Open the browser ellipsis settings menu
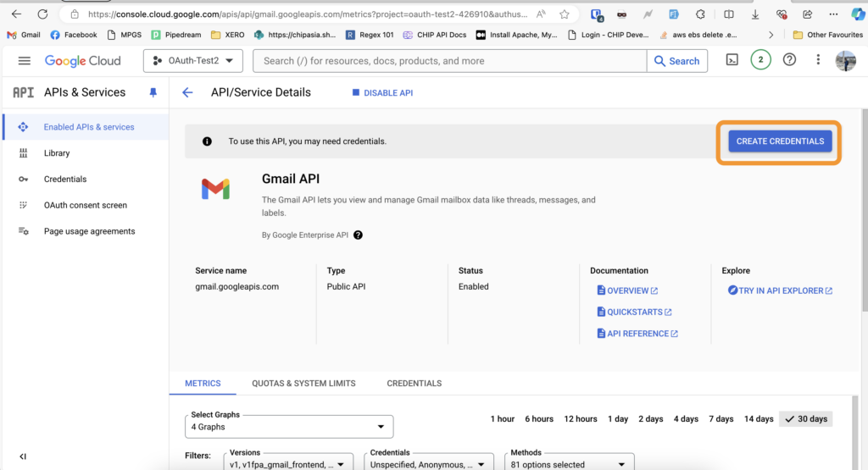 click(x=833, y=14)
